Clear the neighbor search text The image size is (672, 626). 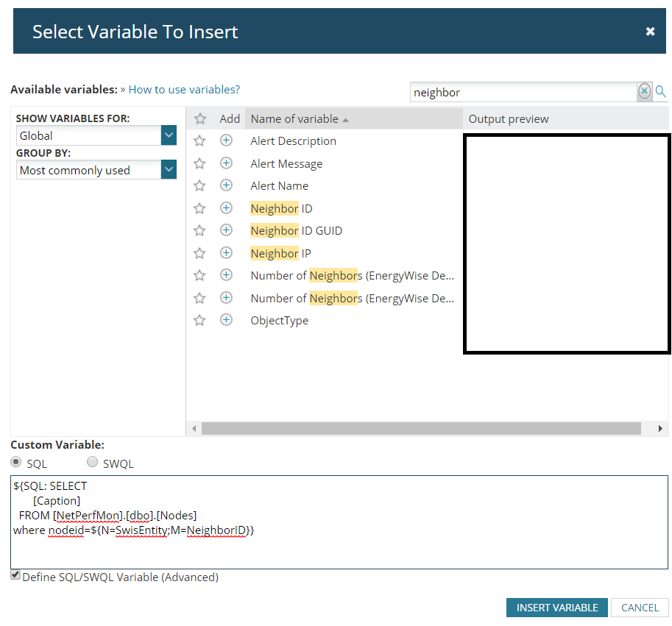pyautogui.click(x=644, y=91)
